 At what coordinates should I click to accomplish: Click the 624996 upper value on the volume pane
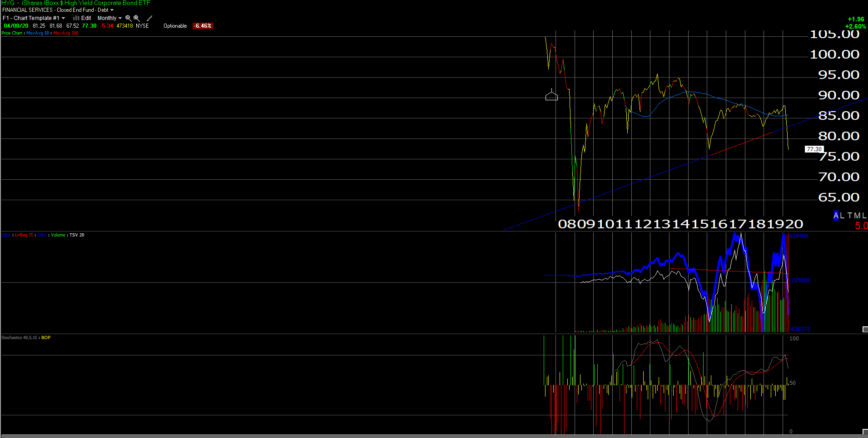(x=799, y=236)
